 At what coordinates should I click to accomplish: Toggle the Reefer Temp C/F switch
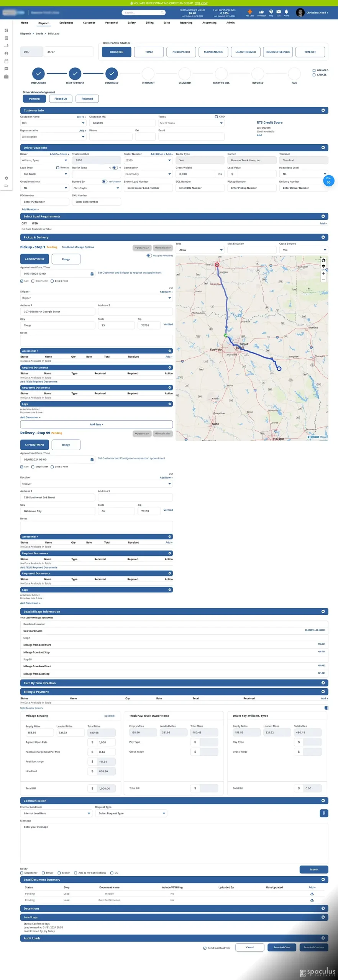(x=115, y=168)
